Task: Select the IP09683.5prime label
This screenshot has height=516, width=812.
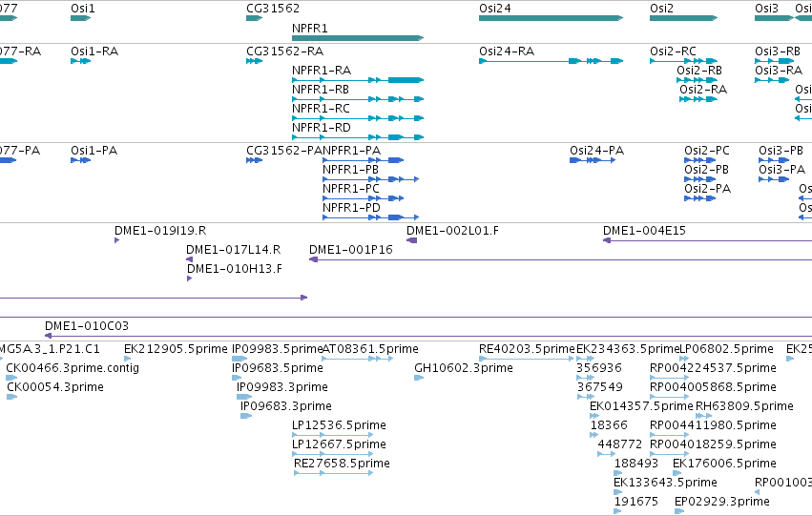Action: 278,368
